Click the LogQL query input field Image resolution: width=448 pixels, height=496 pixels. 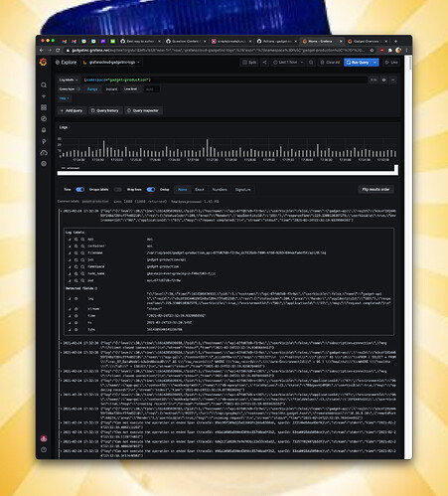(x=224, y=80)
